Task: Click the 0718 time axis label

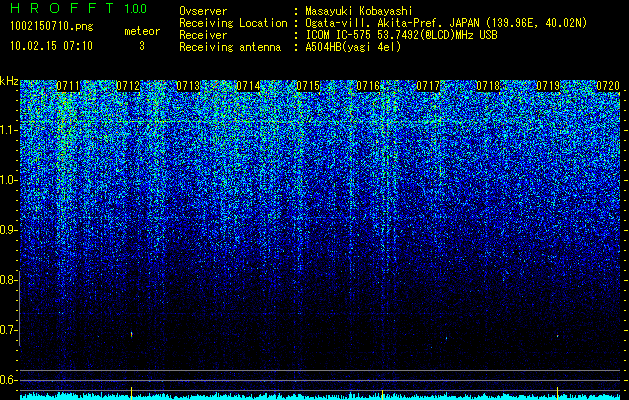Action: [488, 86]
